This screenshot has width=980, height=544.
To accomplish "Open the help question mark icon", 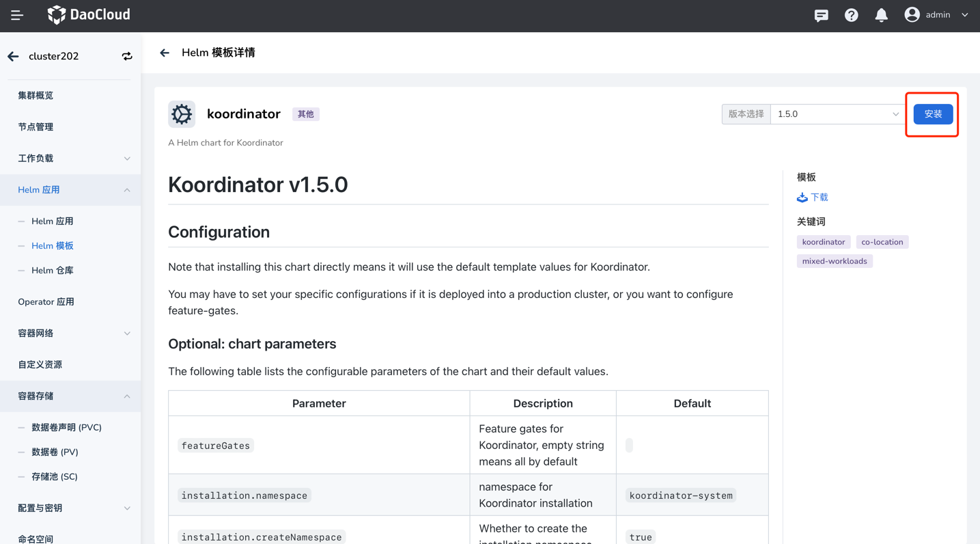I will (x=851, y=15).
